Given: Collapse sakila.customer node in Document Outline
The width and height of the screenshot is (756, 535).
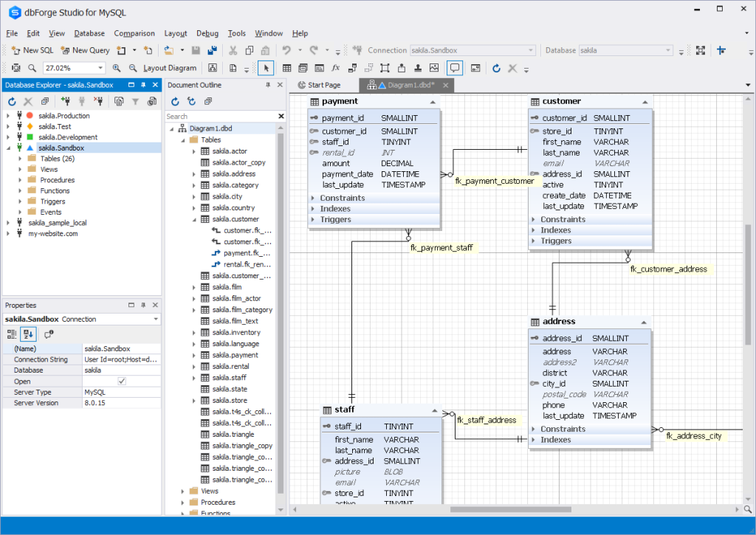Looking at the screenshot, I should click(x=194, y=219).
